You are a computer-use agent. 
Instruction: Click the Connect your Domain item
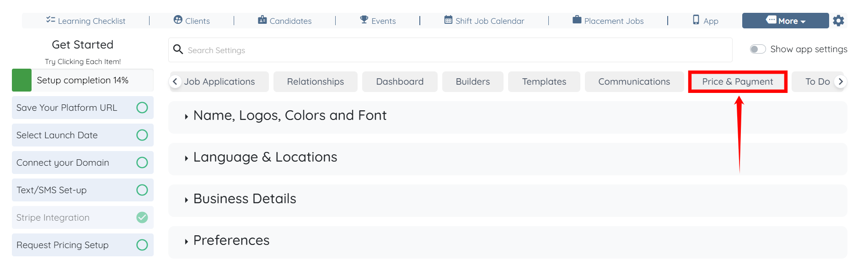coord(63,162)
